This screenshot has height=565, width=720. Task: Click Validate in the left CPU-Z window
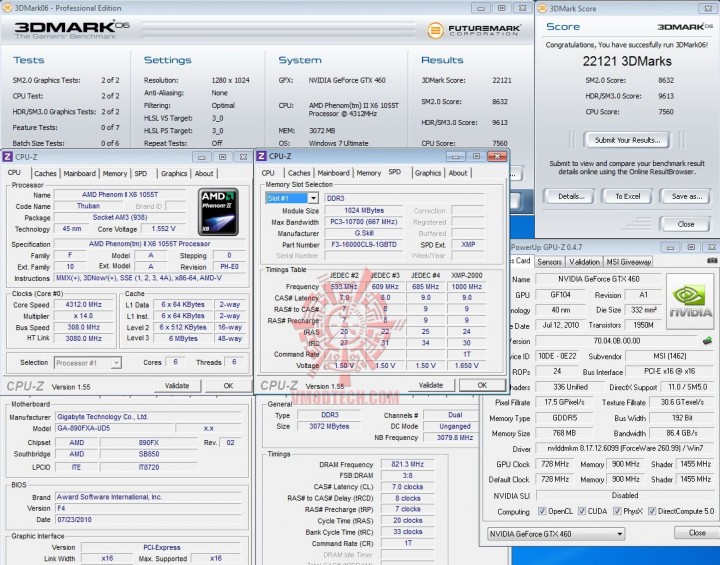click(177, 385)
